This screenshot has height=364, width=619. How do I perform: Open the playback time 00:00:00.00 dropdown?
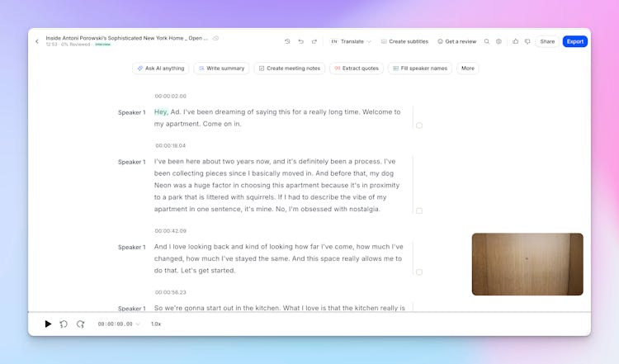point(118,324)
